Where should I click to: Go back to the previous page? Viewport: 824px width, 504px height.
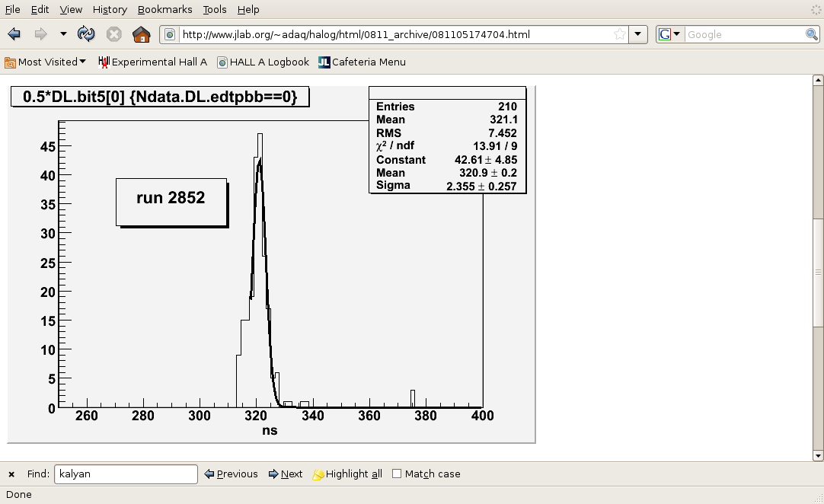tap(14, 35)
